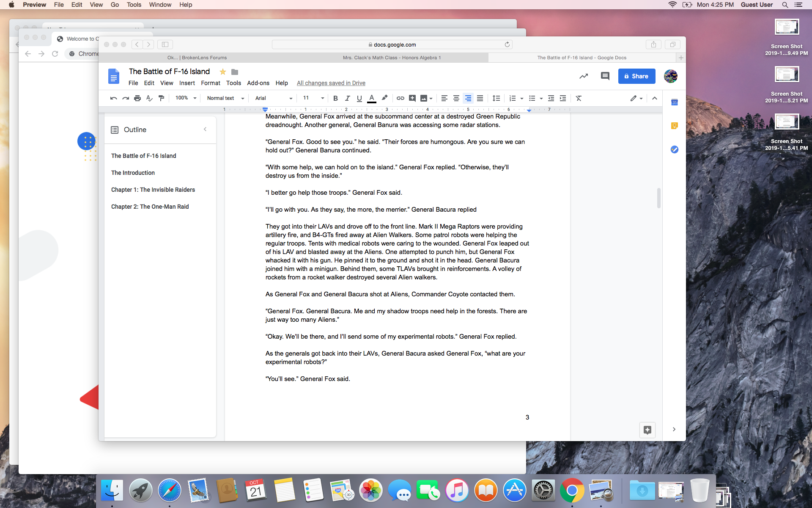Click the Insert image icon
The image size is (812, 508).
point(424,98)
